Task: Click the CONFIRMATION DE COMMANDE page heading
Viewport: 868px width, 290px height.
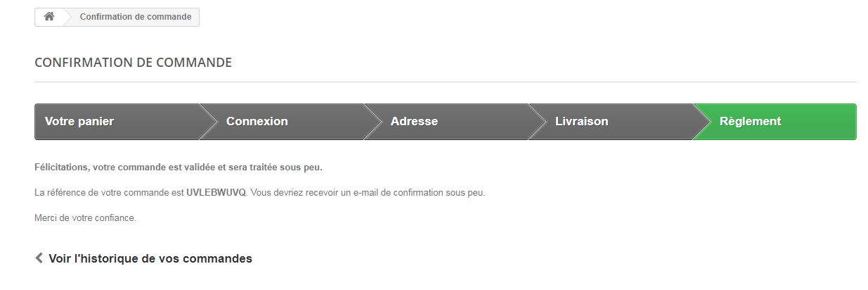Action: click(133, 63)
